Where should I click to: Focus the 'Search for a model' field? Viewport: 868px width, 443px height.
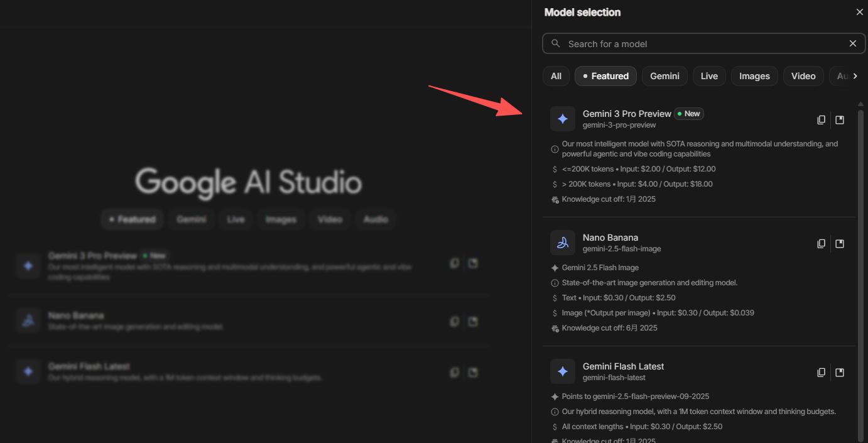[x=703, y=43]
